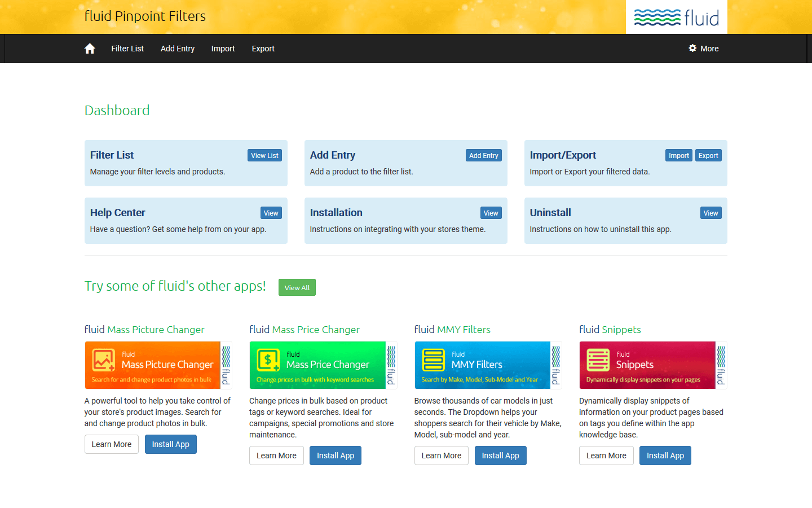812x508 pixels.
Task: Click the fluid logo in the header
Action: pyautogui.click(x=676, y=17)
